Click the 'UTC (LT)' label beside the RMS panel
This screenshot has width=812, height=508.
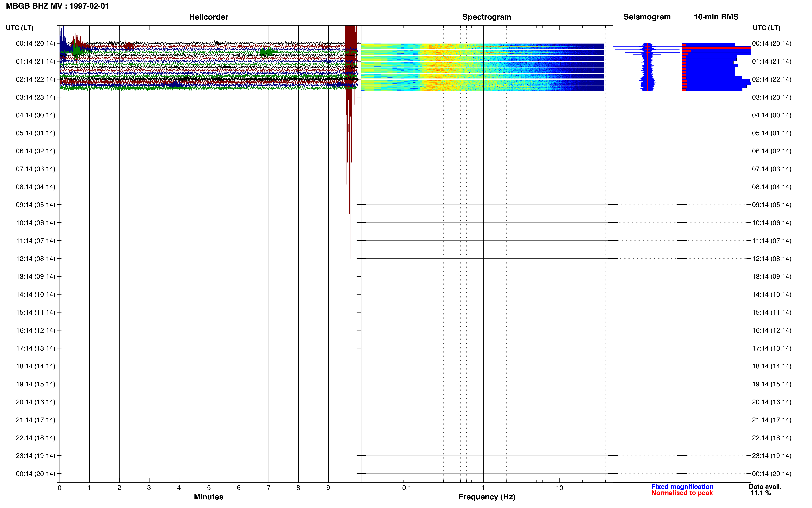click(766, 28)
